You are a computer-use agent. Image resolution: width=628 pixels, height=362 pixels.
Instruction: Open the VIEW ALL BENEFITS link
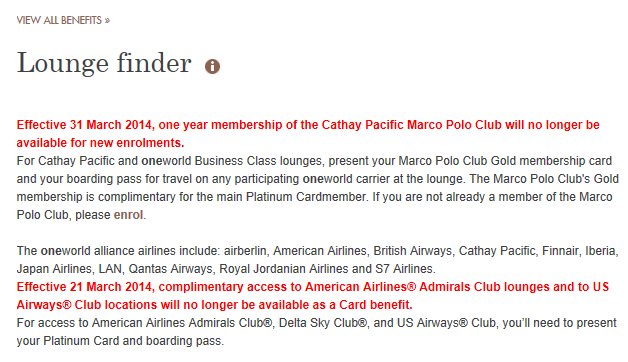63,20
